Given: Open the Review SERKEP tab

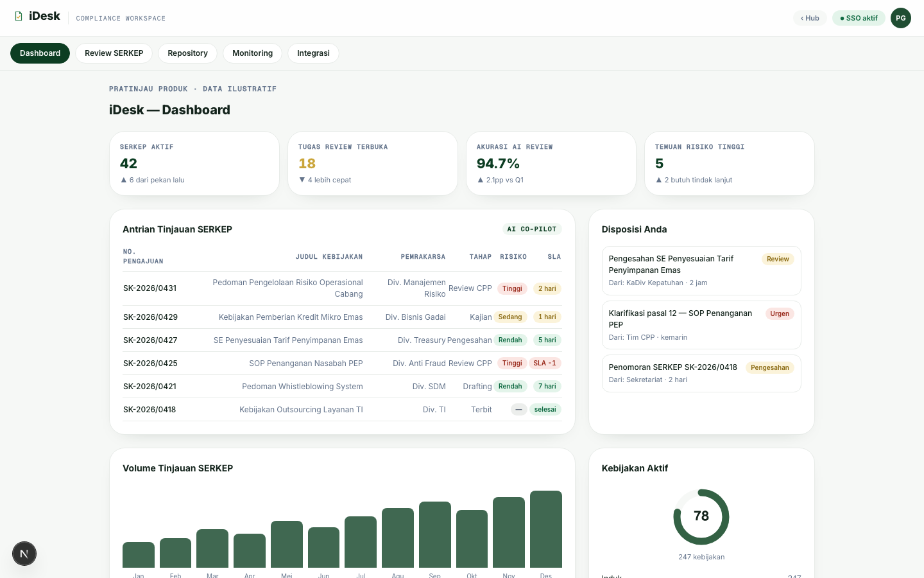Looking at the screenshot, I should tap(114, 53).
